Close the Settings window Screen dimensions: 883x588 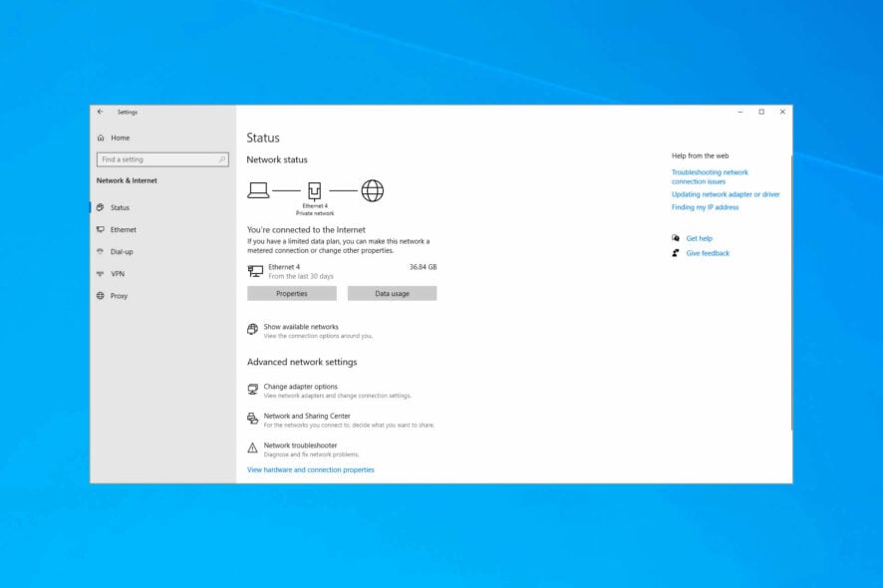tap(782, 112)
